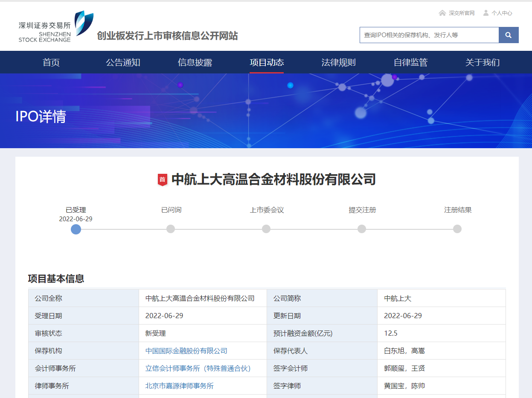Click the 预计融资金额 value 12.5
Viewport: 532px width, 398px height.
tap(391, 334)
